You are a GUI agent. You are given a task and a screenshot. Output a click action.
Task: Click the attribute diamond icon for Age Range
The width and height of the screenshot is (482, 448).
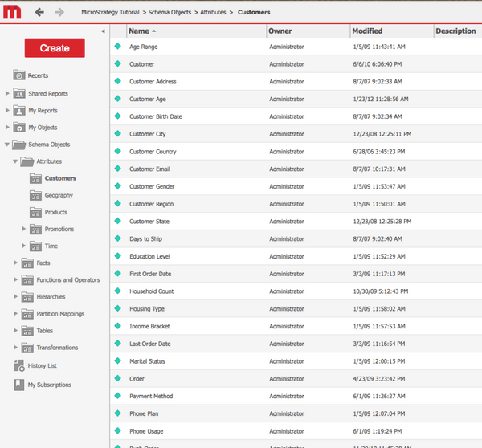118,46
